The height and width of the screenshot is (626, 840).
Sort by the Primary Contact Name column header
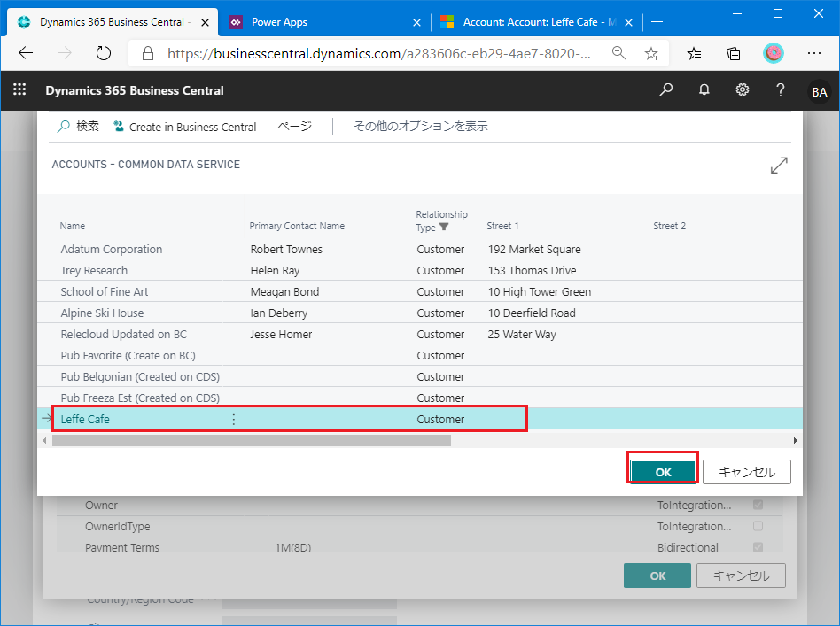point(297,226)
